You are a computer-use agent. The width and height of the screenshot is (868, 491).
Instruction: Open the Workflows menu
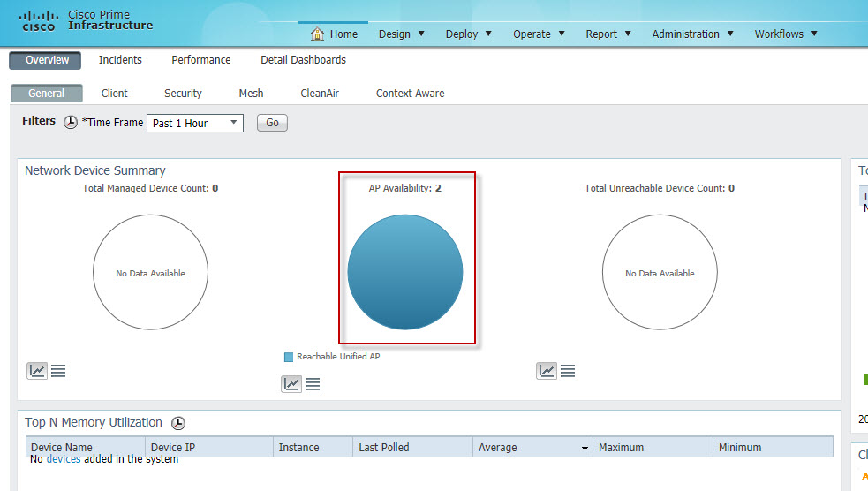tap(786, 34)
